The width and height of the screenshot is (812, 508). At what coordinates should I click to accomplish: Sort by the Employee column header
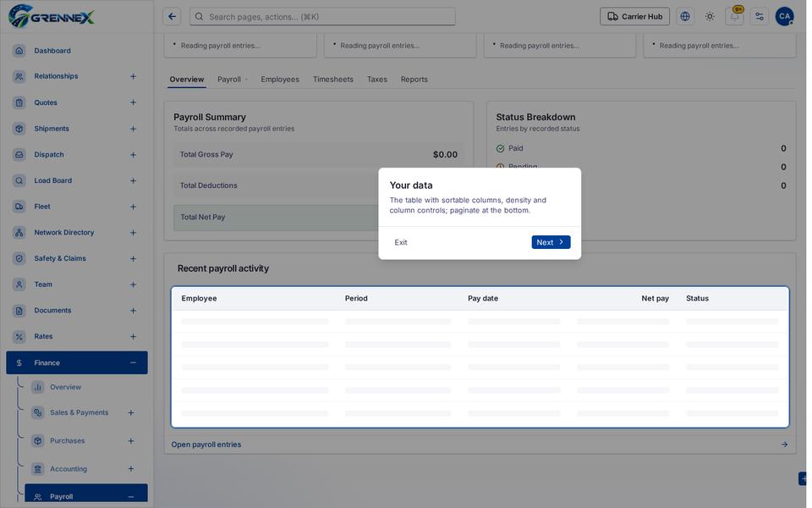pyautogui.click(x=200, y=299)
